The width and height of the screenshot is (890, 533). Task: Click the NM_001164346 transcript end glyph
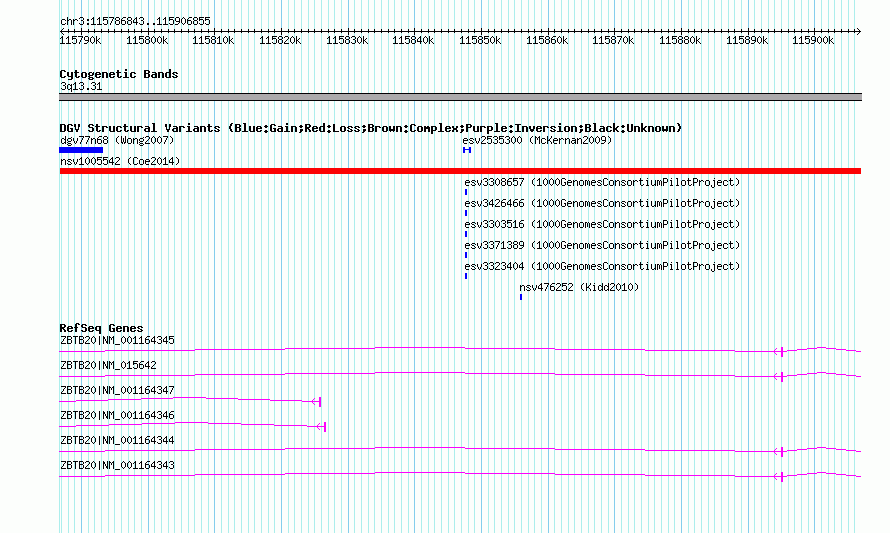(x=321, y=427)
